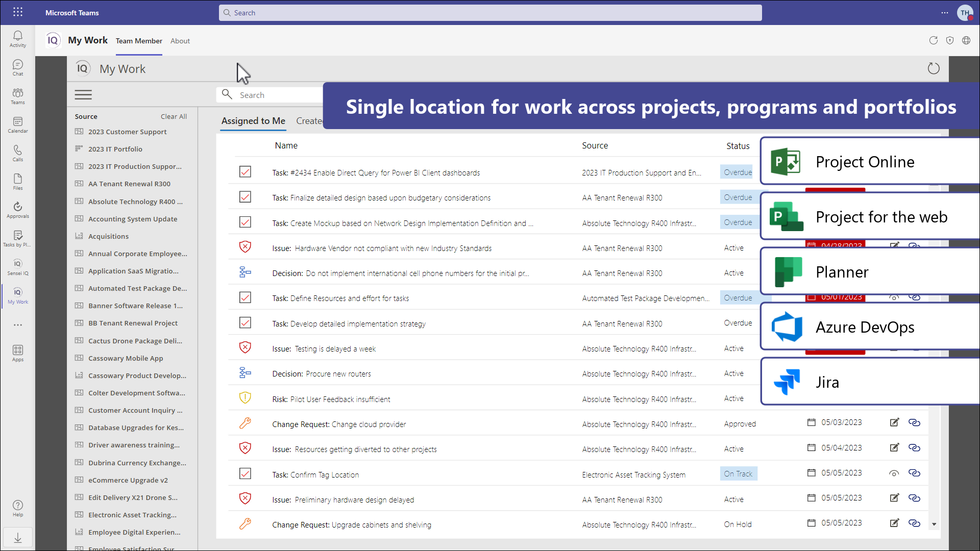The image size is (980, 551).
Task: Open settings ellipsis next to profile avatar
Action: [945, 13]
